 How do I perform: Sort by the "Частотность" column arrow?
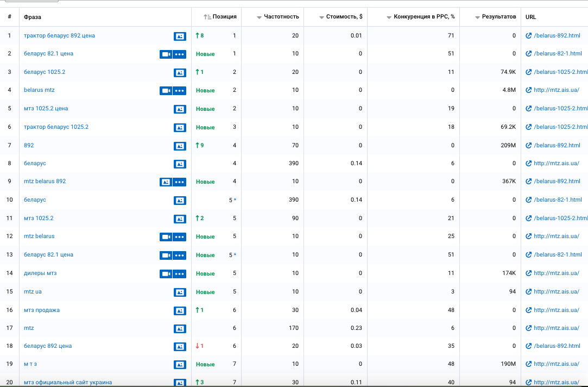pos(259,17)
